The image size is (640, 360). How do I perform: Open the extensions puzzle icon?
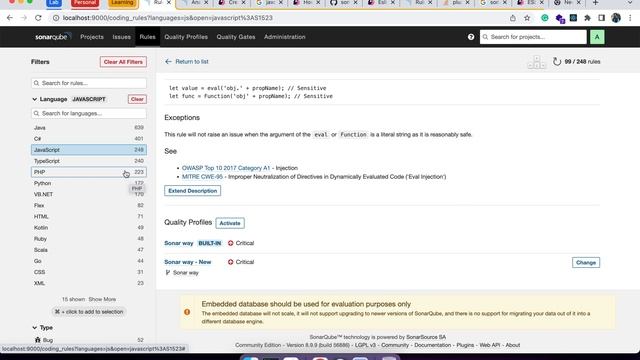tap(587, 18)
